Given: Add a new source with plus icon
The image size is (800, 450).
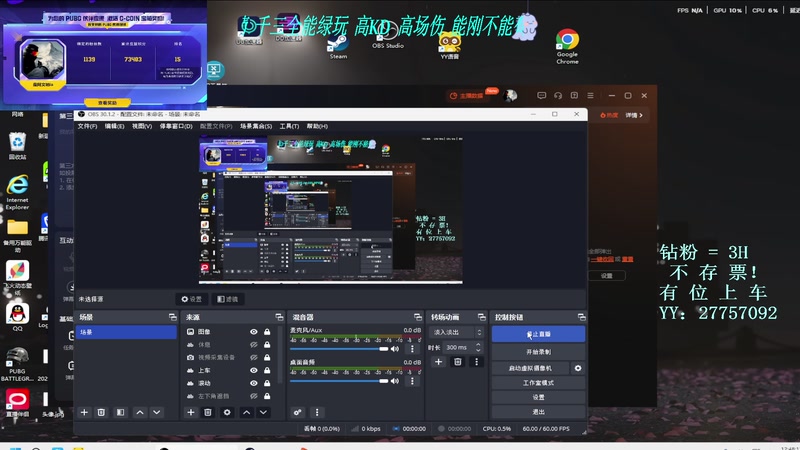Looking at the screenshot, I should coord(191,412).
